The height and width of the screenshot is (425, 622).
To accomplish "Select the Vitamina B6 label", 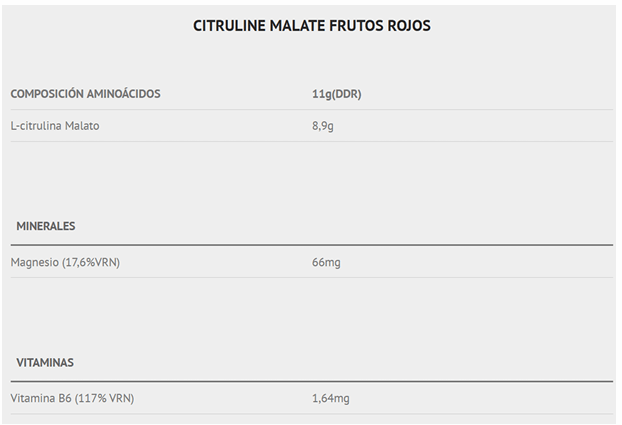I will (x=39, y=398).
